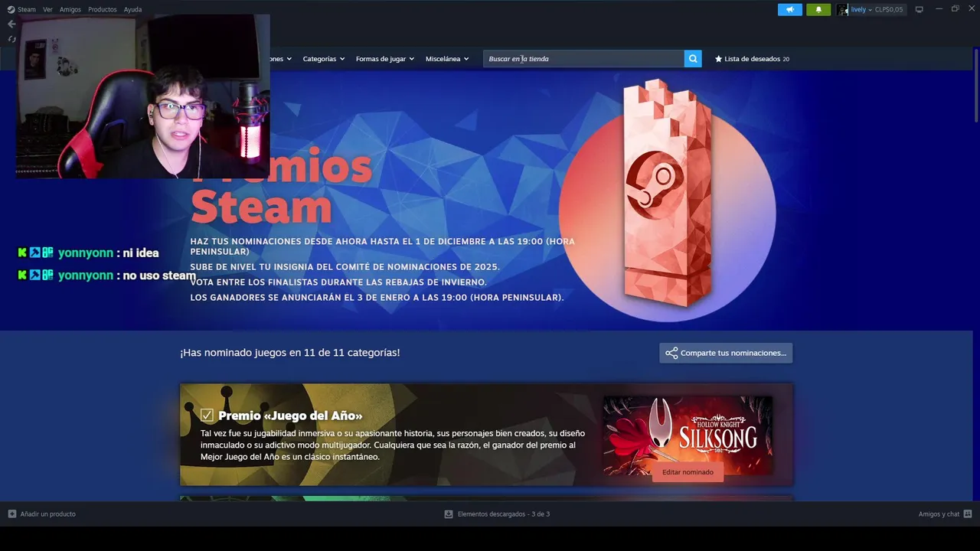This screenshot has height=551, width=980.
Task: Click the Steam logo in title bar
Action: (x=11, y=9)
